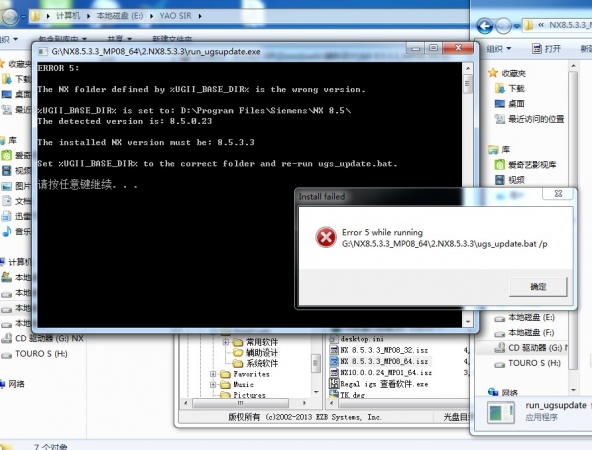Image resolution: width=592 pixels, height=450 pixels.
Task: Click YAO SIR in the address breadcrumb
Action: pyautogui.click(x=175, y=16)
